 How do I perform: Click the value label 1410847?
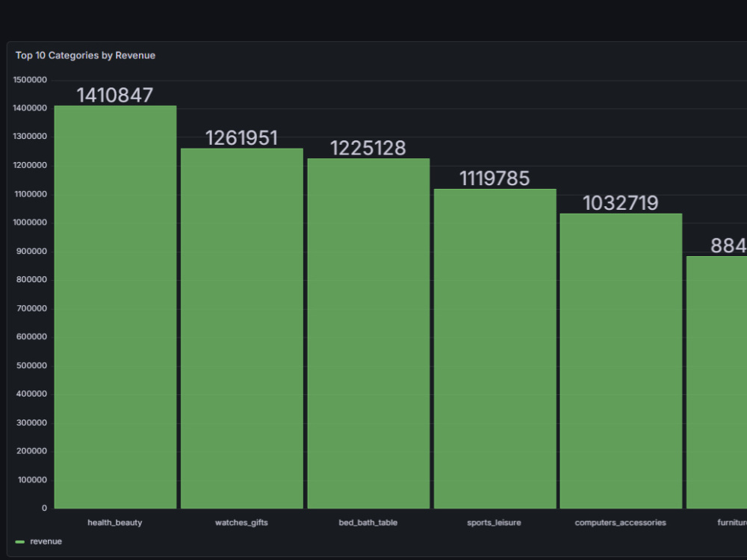(115, 96)
